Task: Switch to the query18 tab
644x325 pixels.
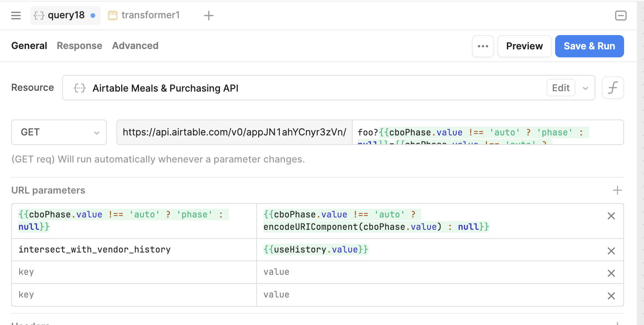Action: (x=65, y=16)
